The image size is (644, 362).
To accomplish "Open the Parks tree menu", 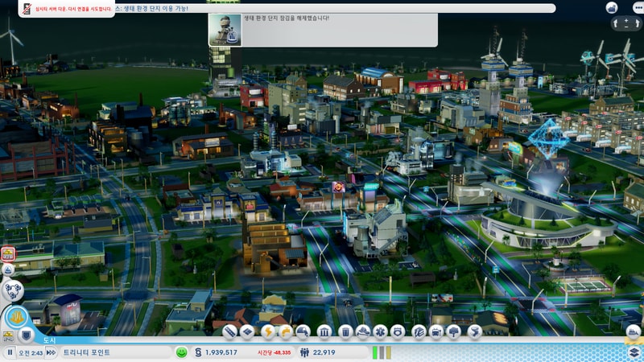I will 453,331.
